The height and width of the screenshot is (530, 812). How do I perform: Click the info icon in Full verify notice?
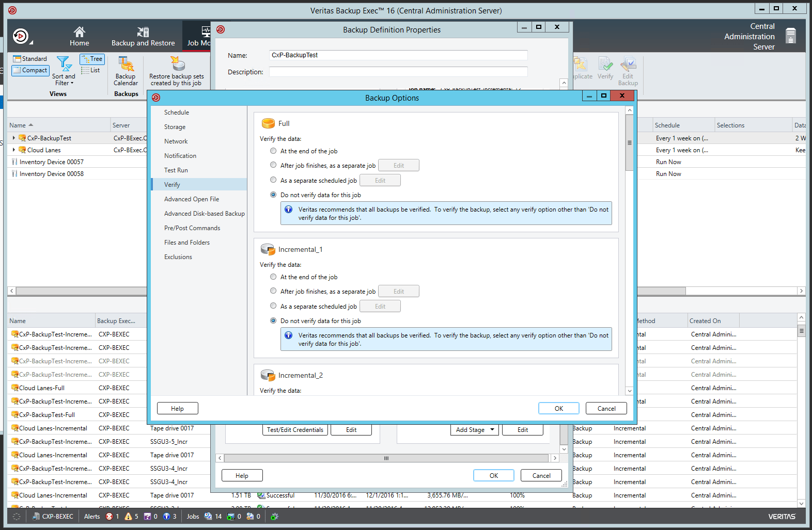click(x=289, y=210)
